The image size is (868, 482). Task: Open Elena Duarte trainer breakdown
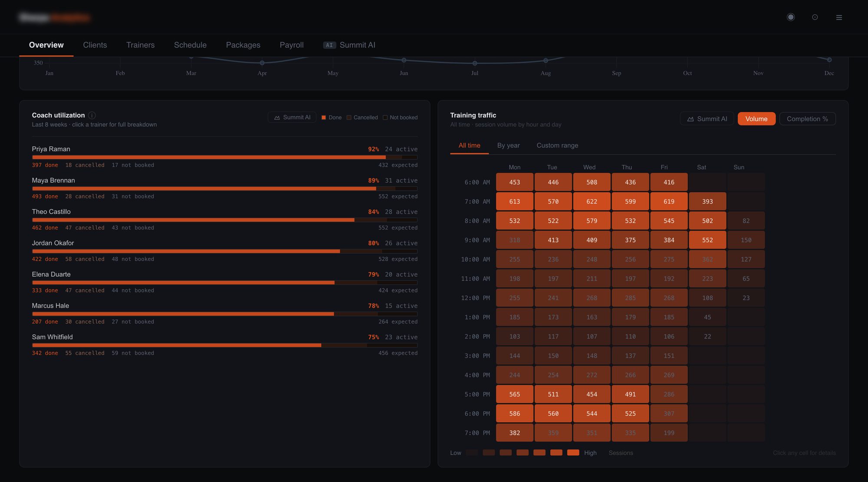225,282
